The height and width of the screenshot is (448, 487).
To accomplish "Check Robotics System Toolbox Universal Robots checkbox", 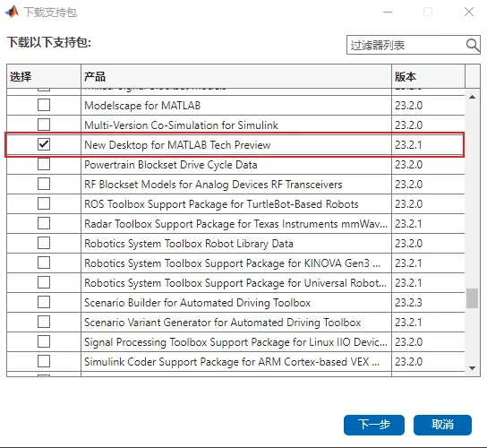I will tap(44, 282).
